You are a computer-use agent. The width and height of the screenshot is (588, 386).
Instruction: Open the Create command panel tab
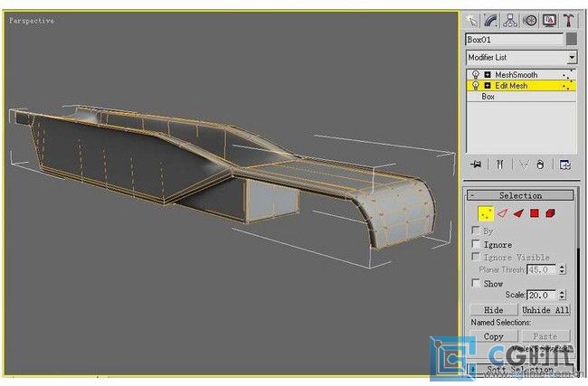pos(471,21)
